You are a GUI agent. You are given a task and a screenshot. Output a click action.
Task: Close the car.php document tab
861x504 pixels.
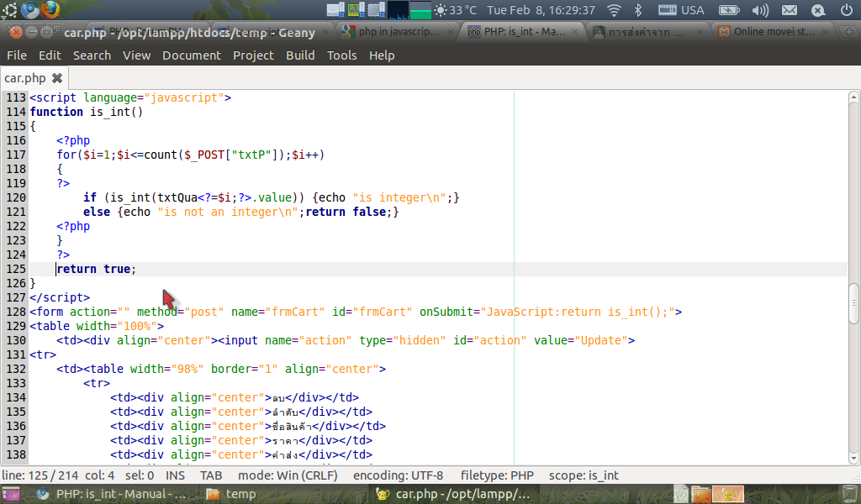pyautogui.click(x=57, y=78)
